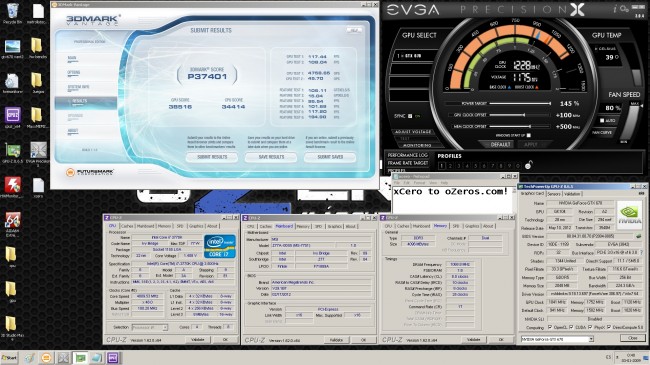Select profile slot 1 in Precision X
Viewport: 650px width, 365px height.
coord(441,165)
